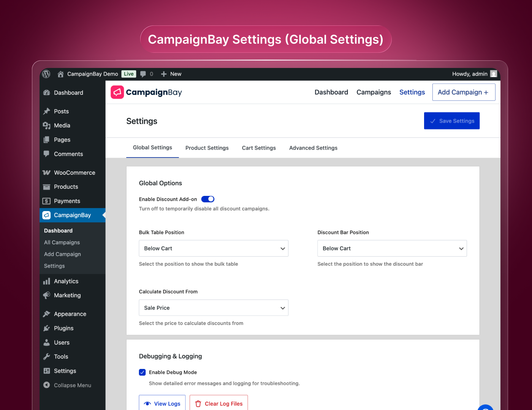Click the Plugins plug icon

(x=47, y=328)
